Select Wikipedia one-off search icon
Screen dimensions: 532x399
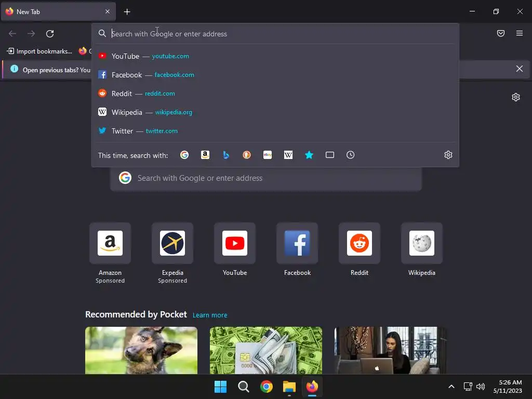288,155
